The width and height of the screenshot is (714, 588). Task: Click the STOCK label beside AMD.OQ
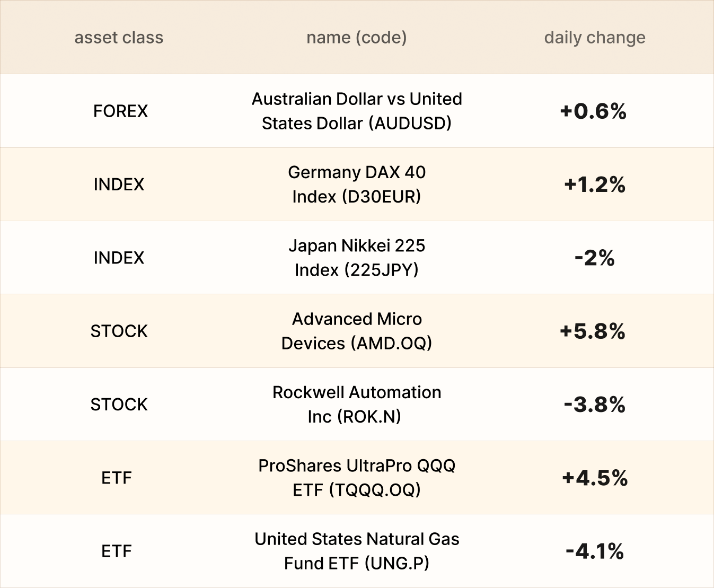tap(119, 331)
